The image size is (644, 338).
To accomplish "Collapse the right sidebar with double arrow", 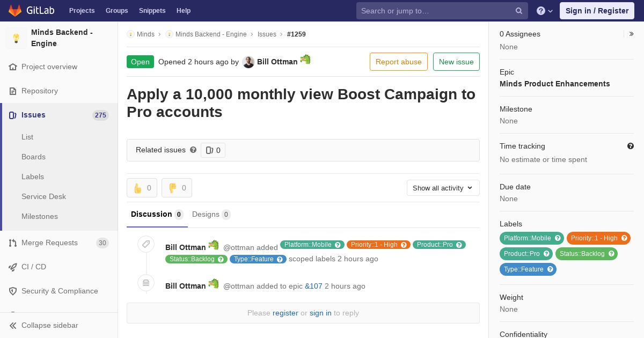I will click(x=631, y=34).
